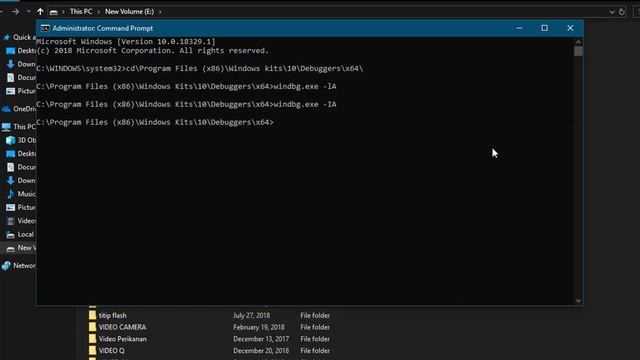640x360 pixels.
Task: Click the December 13, 2017 date cell
Action: 261,339
